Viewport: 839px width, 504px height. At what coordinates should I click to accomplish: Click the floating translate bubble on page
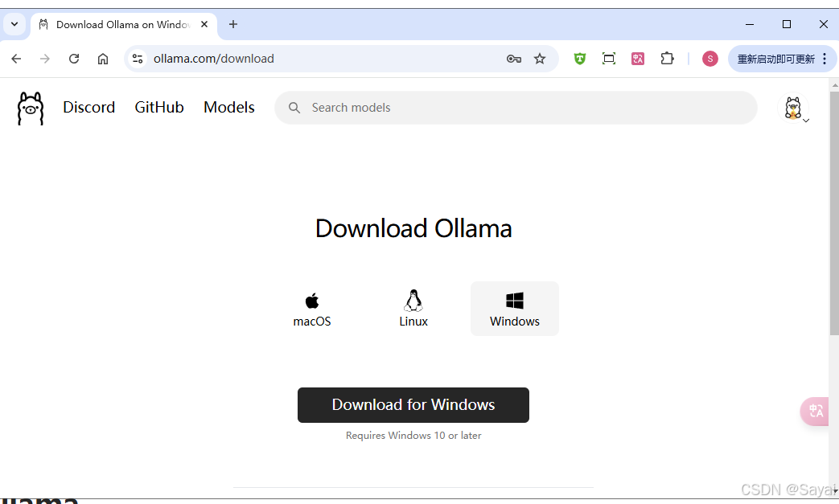(x=814, y=411)
